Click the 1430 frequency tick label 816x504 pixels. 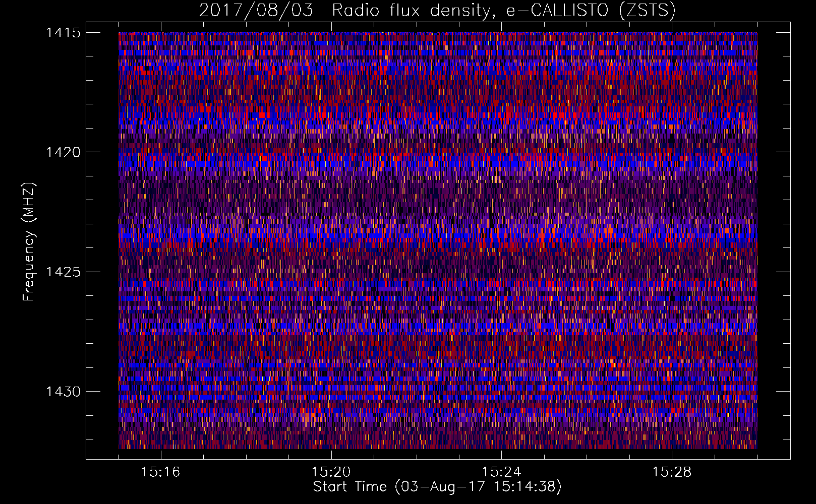pyautogui.click(x=64, y=392)
